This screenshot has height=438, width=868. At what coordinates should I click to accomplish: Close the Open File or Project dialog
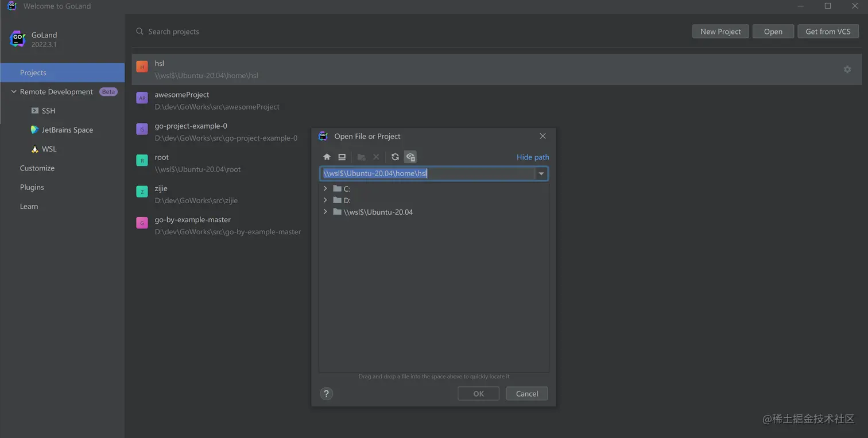coord(542,136)
